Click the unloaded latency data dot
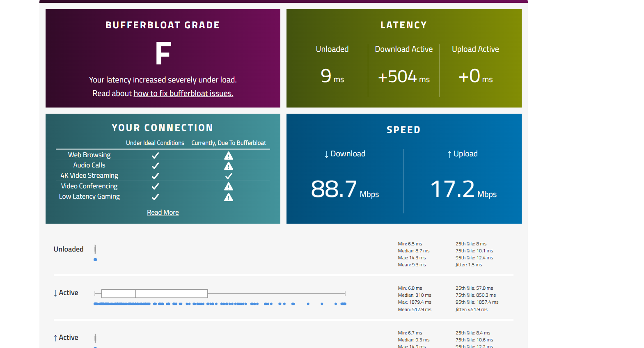 95,259
